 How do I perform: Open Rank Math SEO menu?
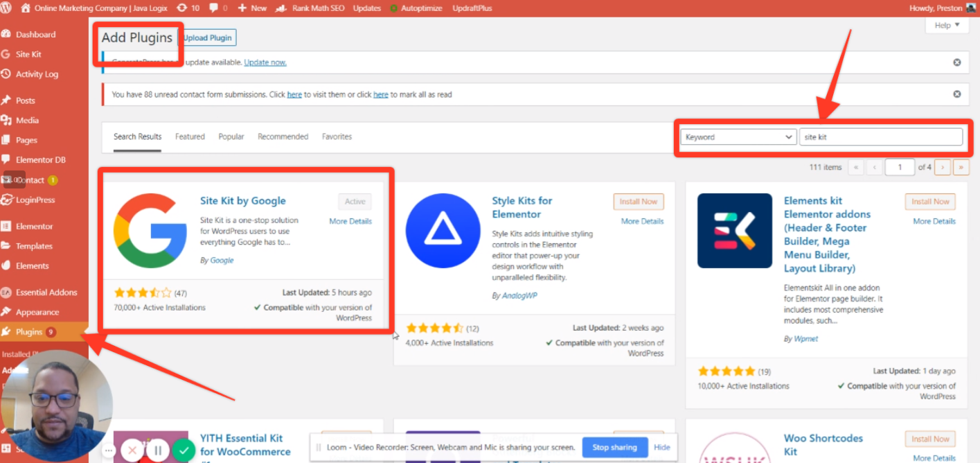310,8
